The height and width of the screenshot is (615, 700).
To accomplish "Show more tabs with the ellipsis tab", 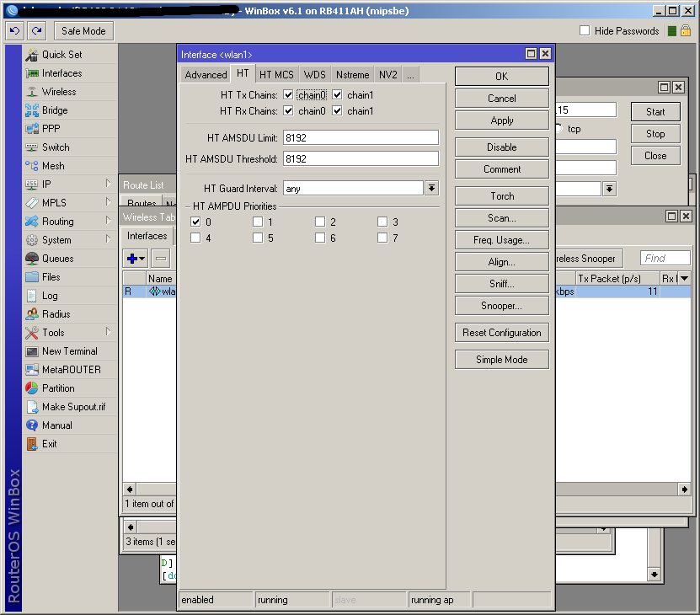I will coord(410,75).
